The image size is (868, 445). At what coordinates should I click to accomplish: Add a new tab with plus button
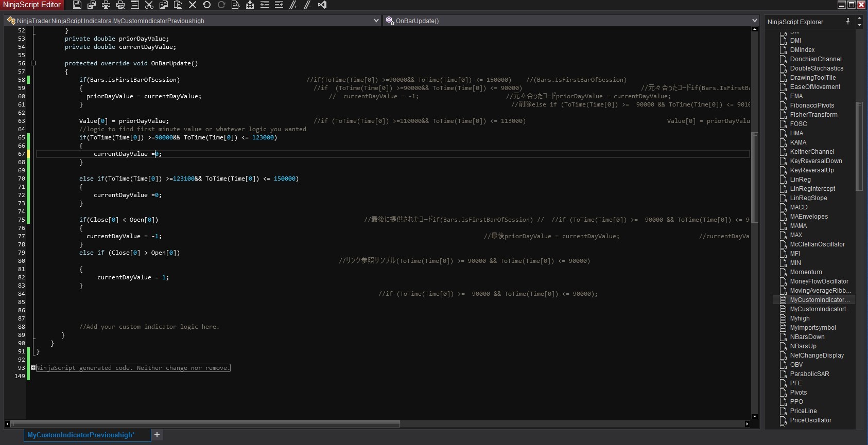pyautogui.click(x=157, y=435)
